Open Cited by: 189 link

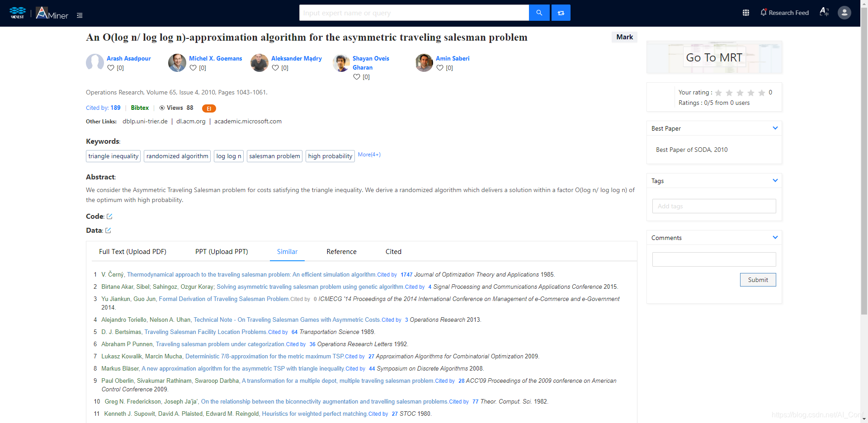[x=103, y=108]
